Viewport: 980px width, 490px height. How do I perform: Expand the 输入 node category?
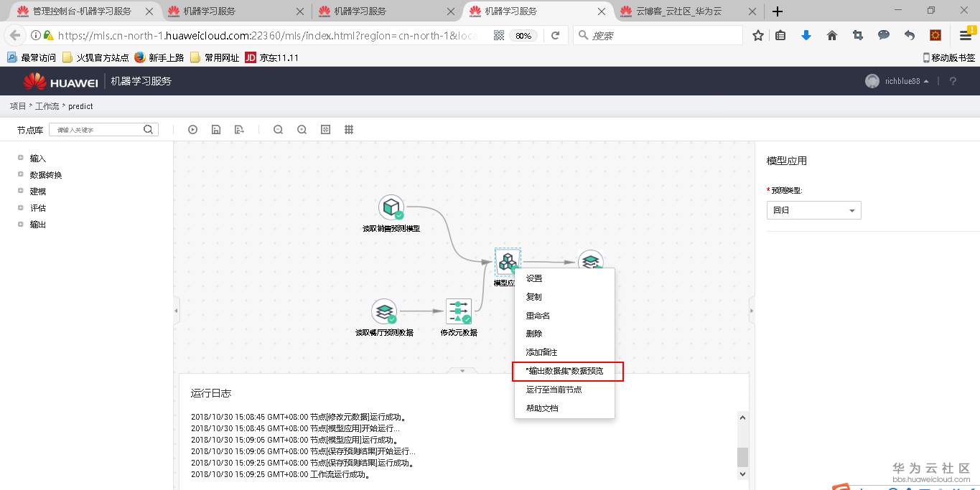click(x=21, y=158)
